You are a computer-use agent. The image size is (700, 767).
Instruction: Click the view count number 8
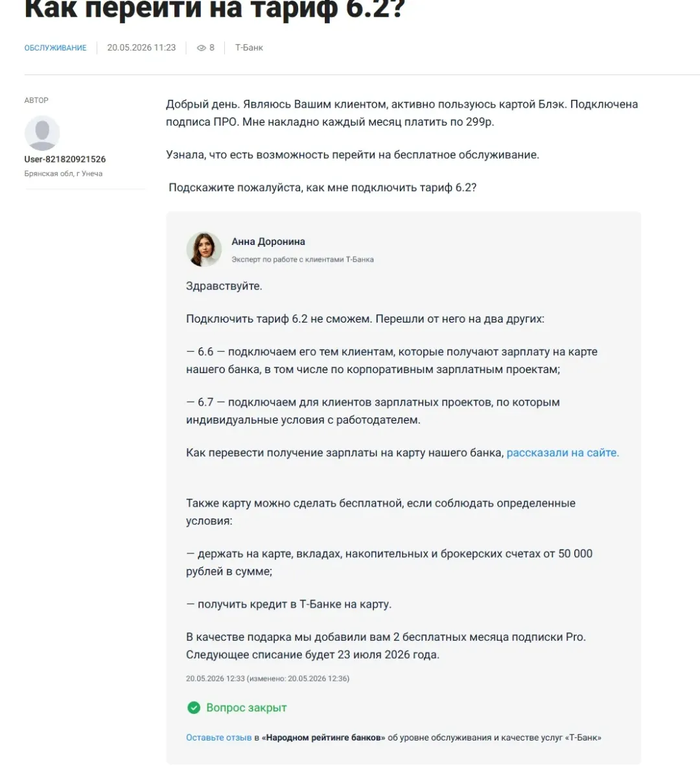click(212, 48)
